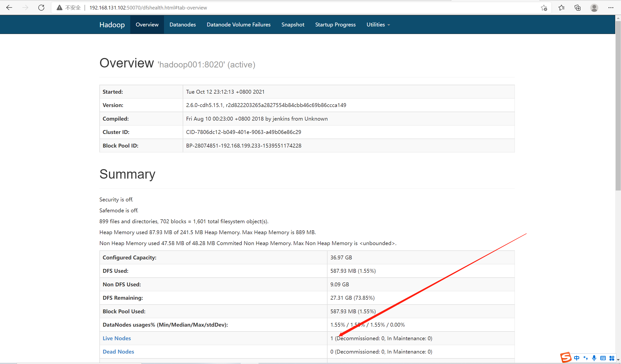The height and width of the screenshot is (364, 621).
Task: Click the 'Heap Memory used 87.93 MB of 241.5 MB' line
Action: [207, 232]
